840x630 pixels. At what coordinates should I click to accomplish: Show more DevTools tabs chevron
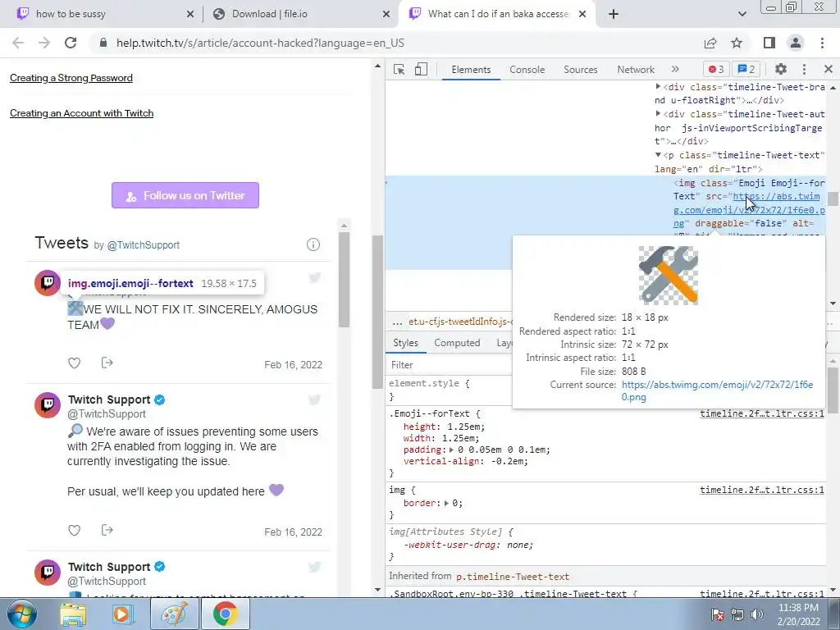675,69
